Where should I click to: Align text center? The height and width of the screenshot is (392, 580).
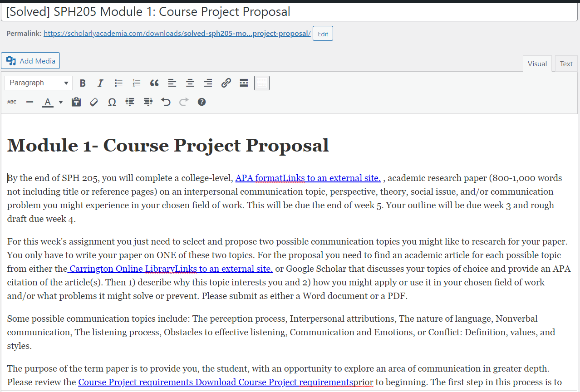pyautogui.click(x=190, y=83)
